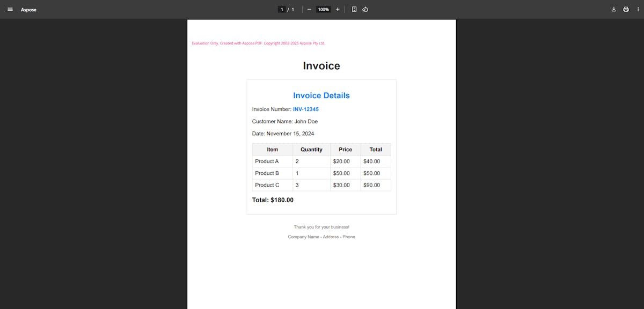Click the Total: $180.00 summary line
Viewport: 644px width, 309px height.
[273, 200]
